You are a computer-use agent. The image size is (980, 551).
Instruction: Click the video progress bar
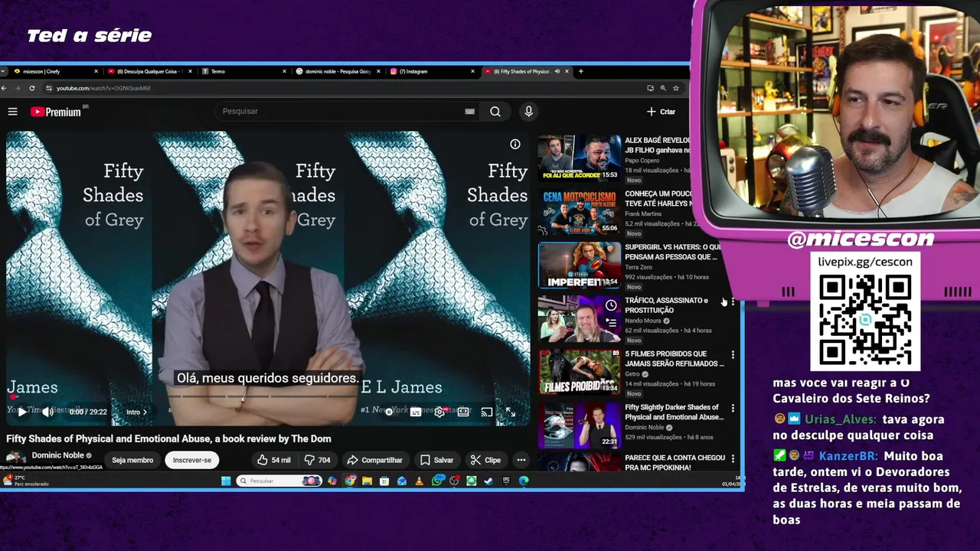pos(268,397)
